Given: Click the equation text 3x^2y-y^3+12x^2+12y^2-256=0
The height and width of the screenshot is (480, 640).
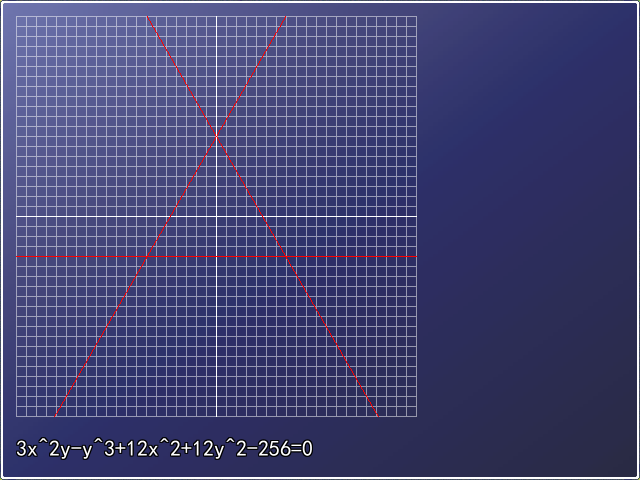Looking at the screenshot, I should [x=164, y=449].
